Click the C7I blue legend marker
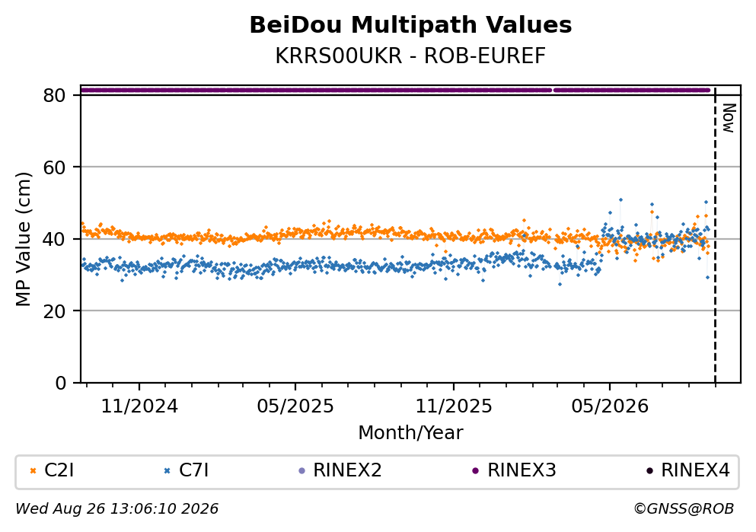Image resolution: width=756 pixels, height=532 pixels. [x=167, y=471]
